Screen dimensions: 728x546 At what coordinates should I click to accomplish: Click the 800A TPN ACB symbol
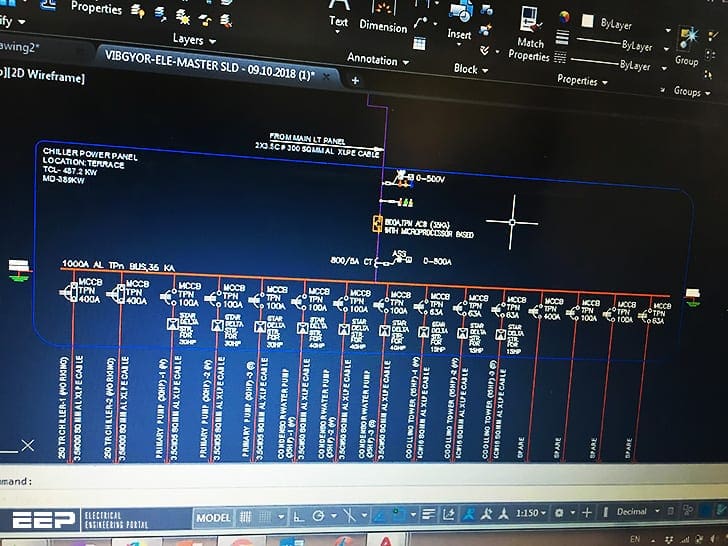coord(377,224)
